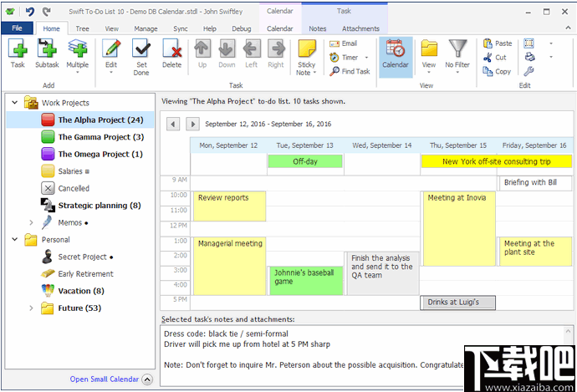Select New York off-site consulting trip event
The image size is (577, 392).
tap(497, 161)
